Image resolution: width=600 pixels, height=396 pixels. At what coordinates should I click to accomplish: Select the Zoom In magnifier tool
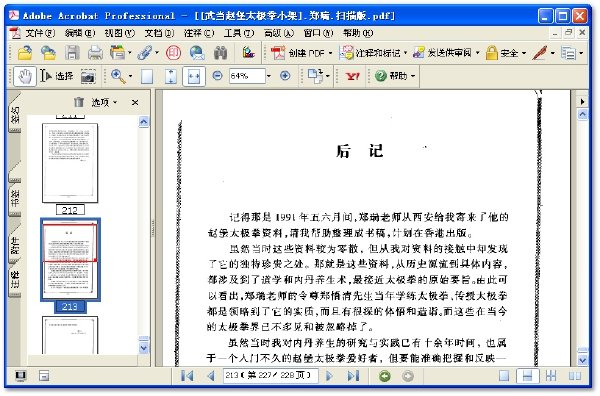coord(118,76)
